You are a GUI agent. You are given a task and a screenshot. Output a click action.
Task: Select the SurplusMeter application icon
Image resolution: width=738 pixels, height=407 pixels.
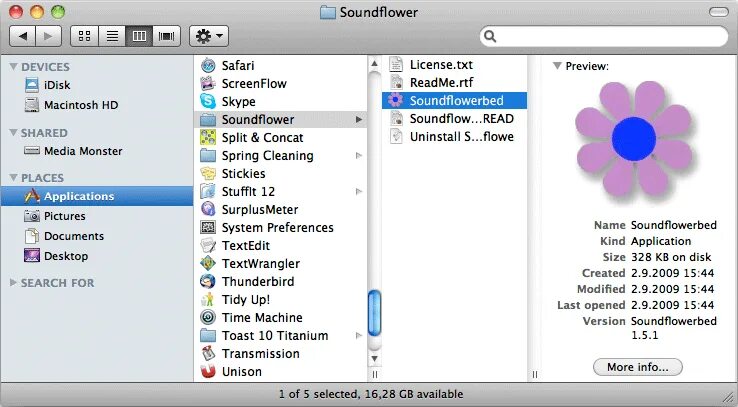(x=208, y=209)
